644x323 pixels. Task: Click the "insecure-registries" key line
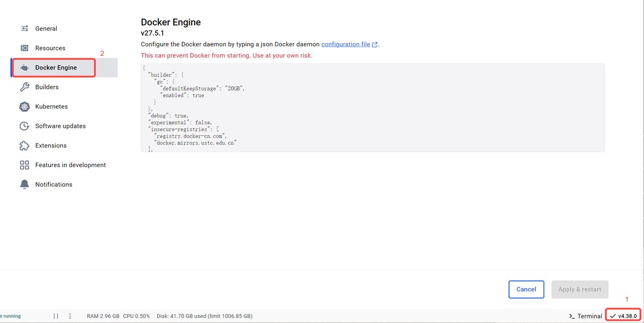pos(184,129)
